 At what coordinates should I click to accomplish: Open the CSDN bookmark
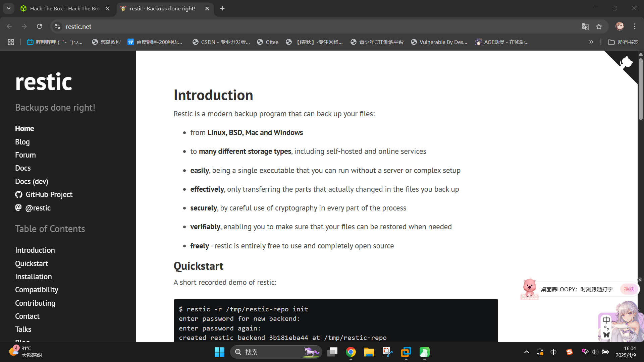[x=221, y=42]
